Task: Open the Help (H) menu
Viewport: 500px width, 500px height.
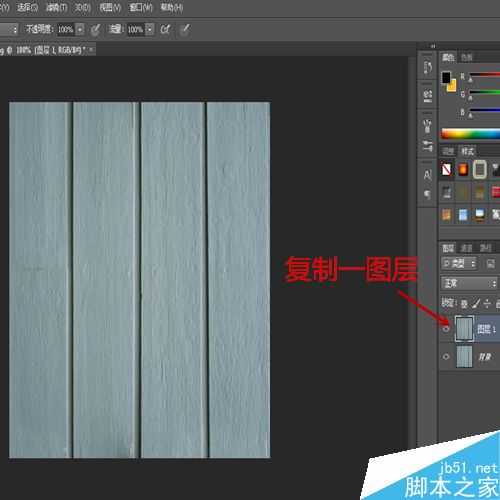Action: click(x=172, y=8)
